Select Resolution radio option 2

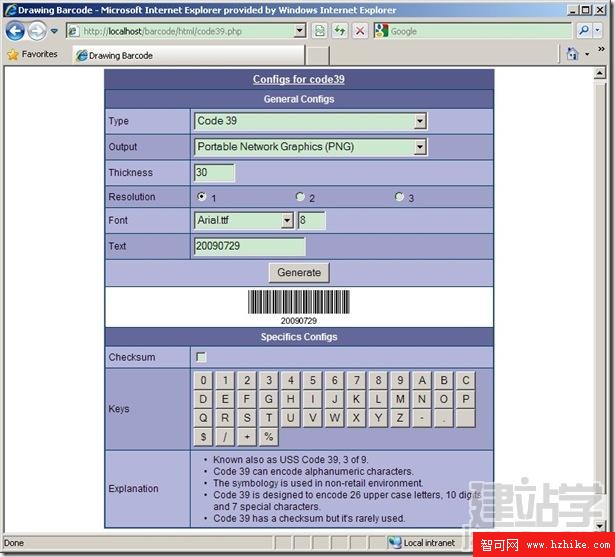300,196
